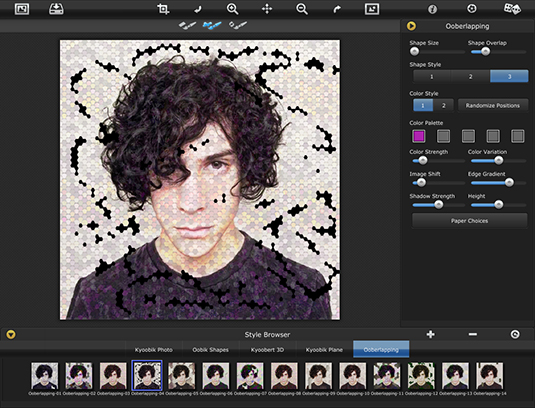Open the Settings gear icon
The height and width of the screenshot is (408, 535).
point(472,9)
